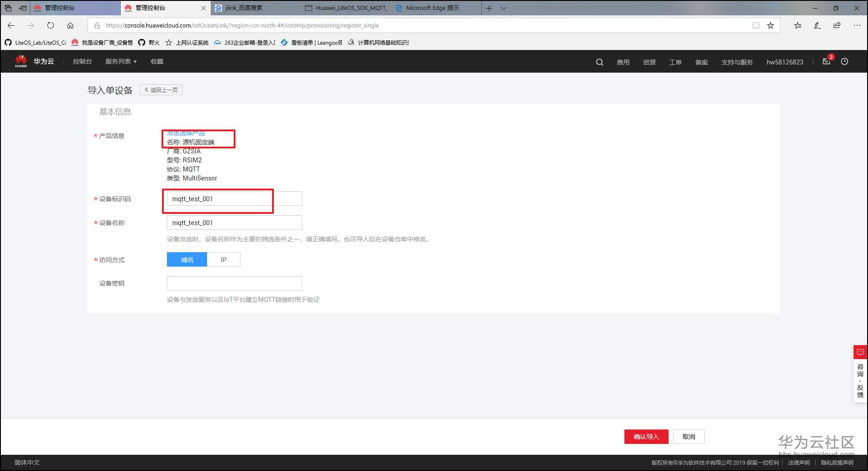Open the 备案 menu

pos(702,62)
